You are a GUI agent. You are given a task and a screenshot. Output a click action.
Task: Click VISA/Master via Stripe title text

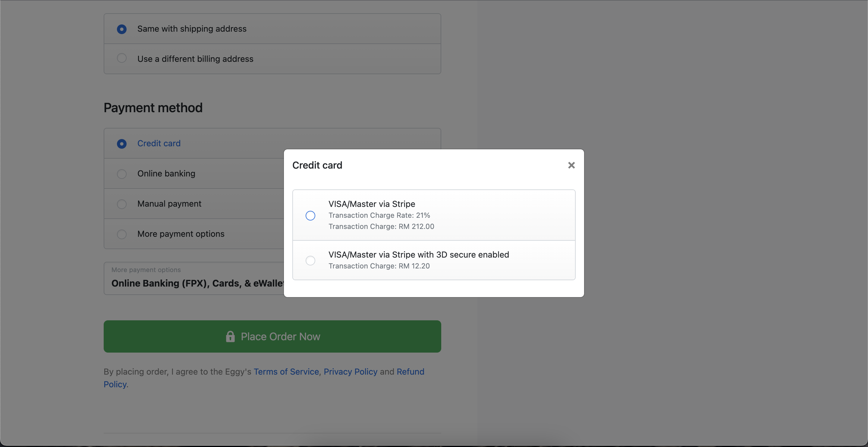[372, 204]
